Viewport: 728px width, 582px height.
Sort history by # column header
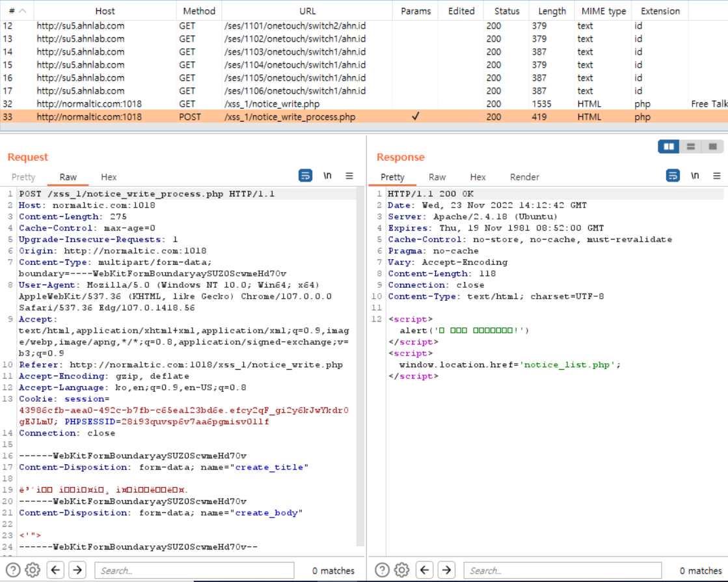17,10
